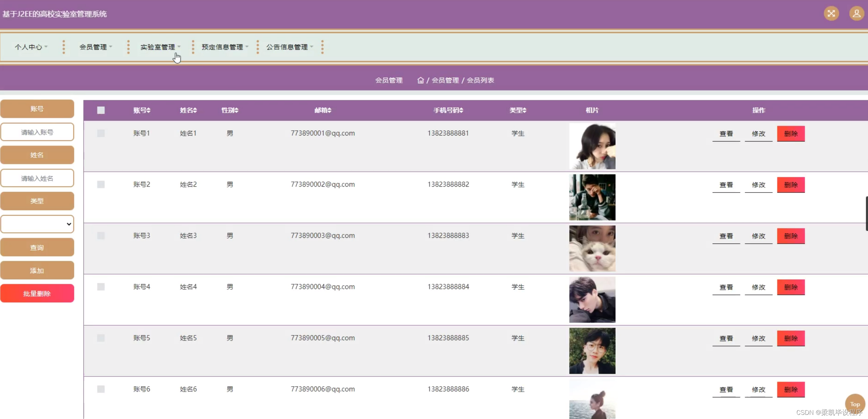
Task: Expand the 实验室管理 dropdown menu
Action: (160, 47)
